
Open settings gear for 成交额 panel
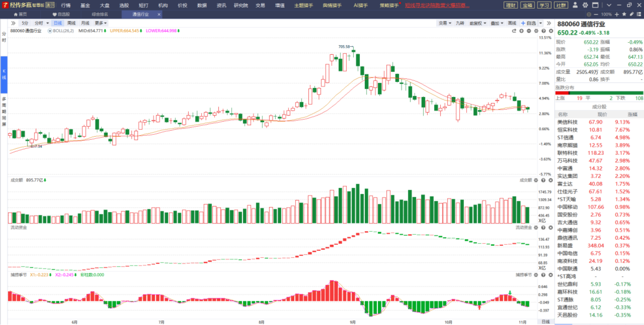[x=536, y=180]
